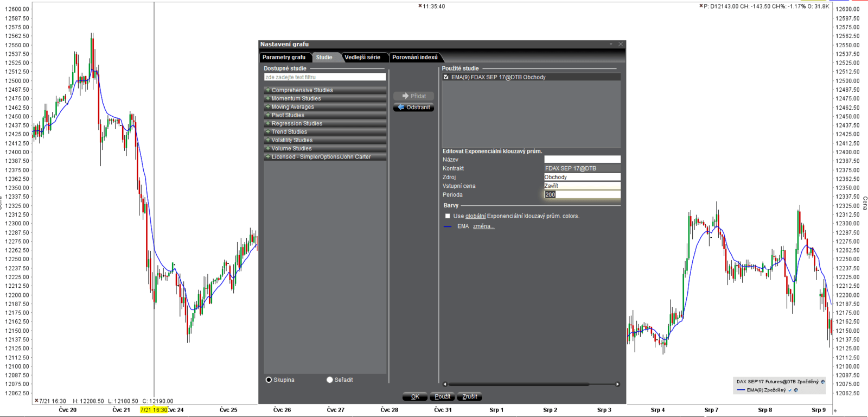868x417 pixels.
Task: Uncheck the EMA(9) FDAX SEP 17 study checkbox
Action: [446, 77]
